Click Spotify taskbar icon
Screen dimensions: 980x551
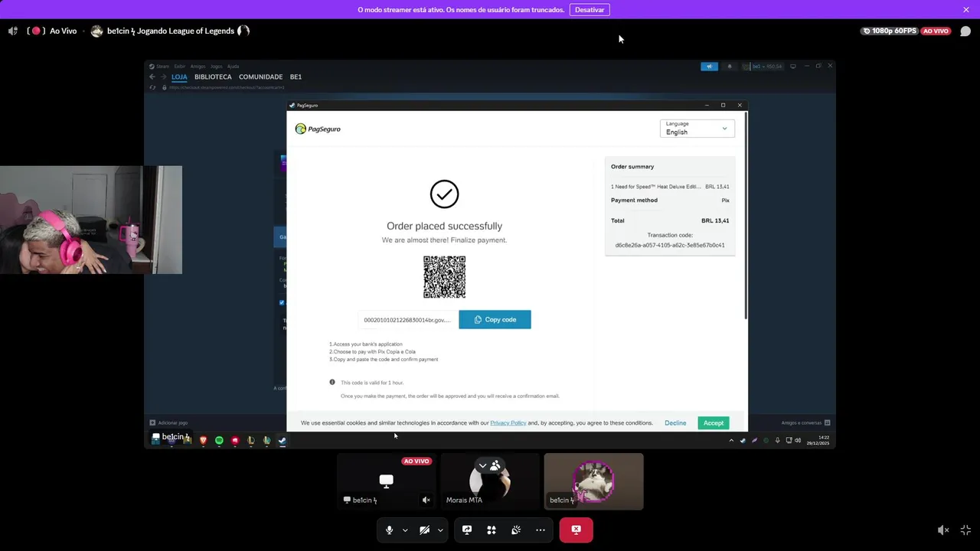[x=219, y=440]
